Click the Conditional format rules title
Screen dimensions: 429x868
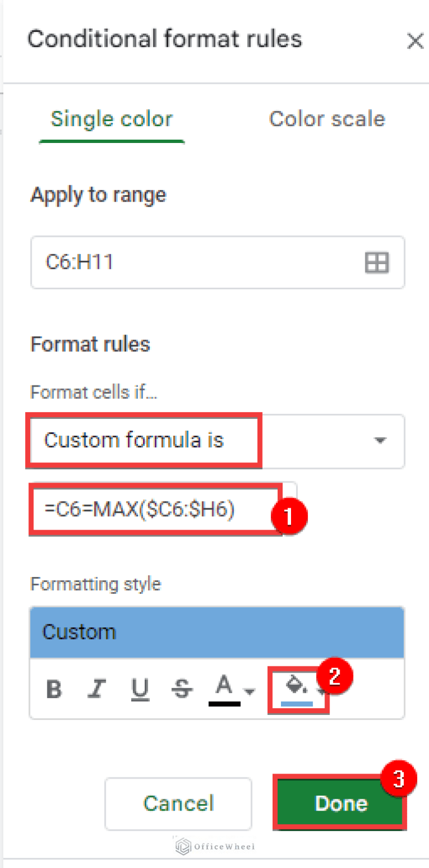pos(165,39)
